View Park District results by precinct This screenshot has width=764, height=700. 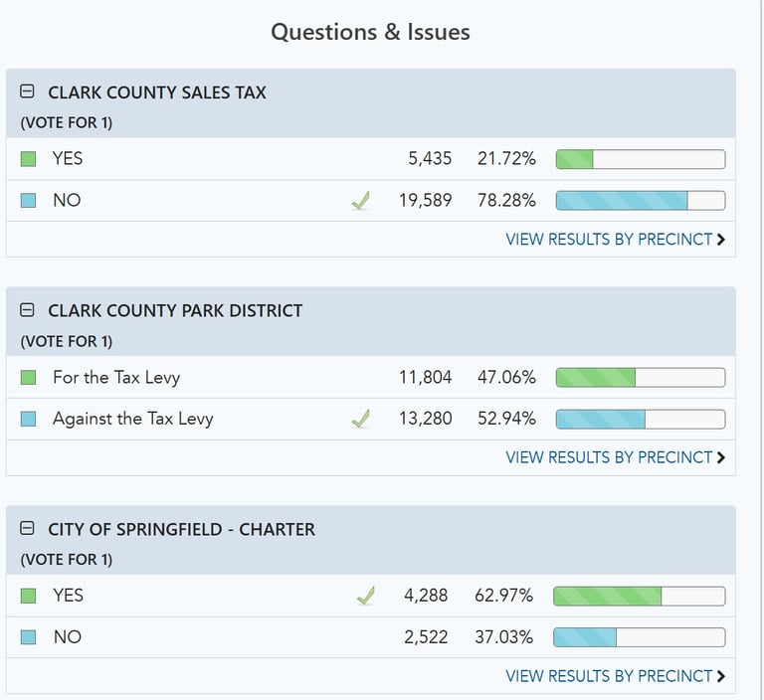615,457
